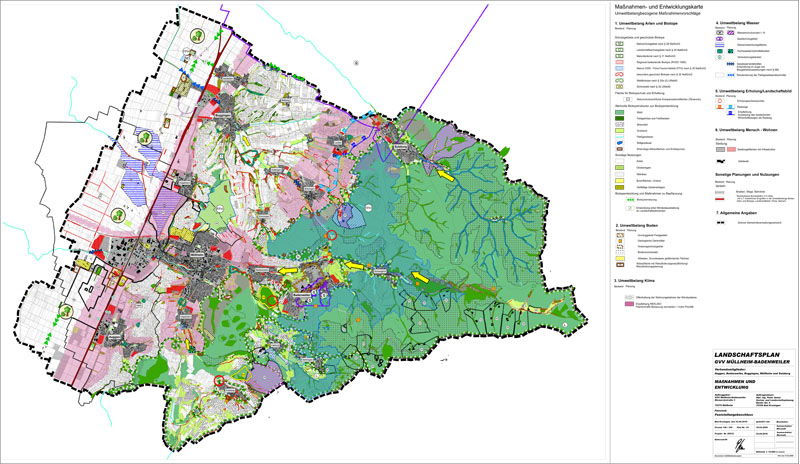
Task: Click the blue Stillgewässer legend symbol
Action: click(x=620, y=142)
